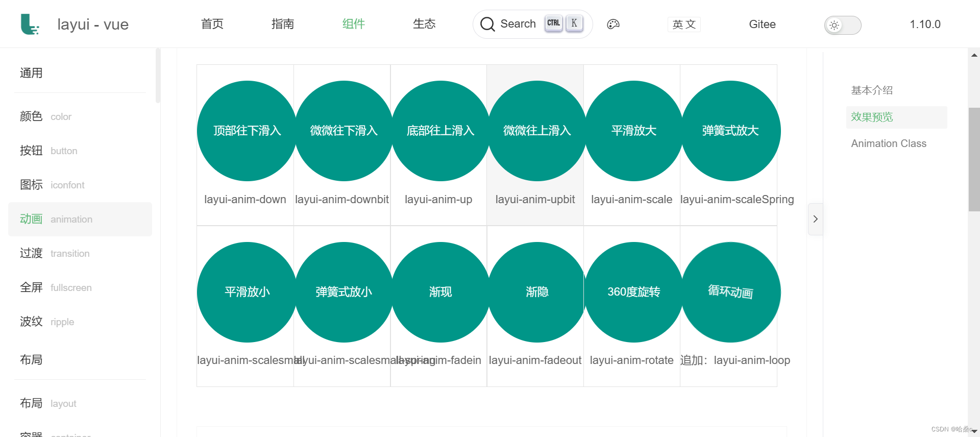Click the layui-anim-fadeout label
Viewport: 980px width, 437px height.
(535, 360)
